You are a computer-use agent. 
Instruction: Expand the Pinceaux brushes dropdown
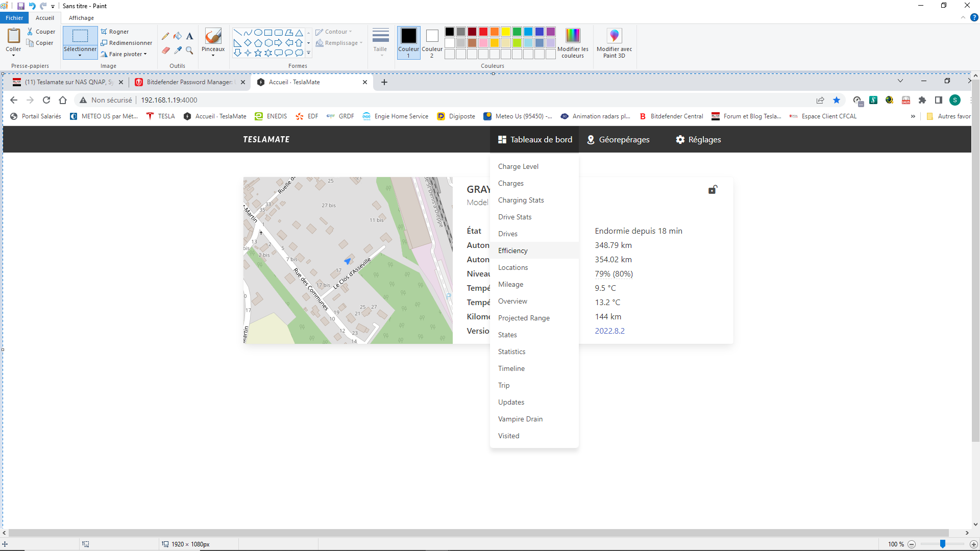tap(213, 55)
